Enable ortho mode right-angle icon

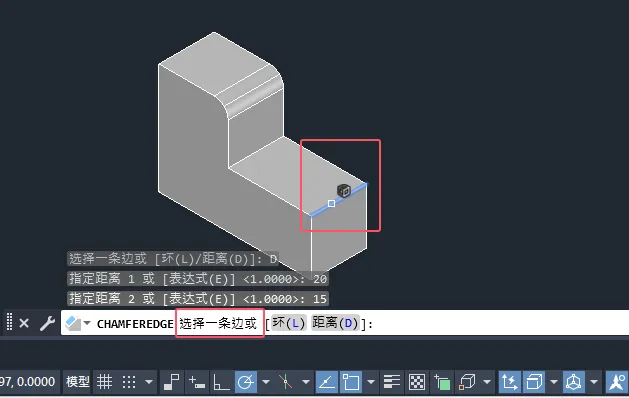click(x=221, y=382)
